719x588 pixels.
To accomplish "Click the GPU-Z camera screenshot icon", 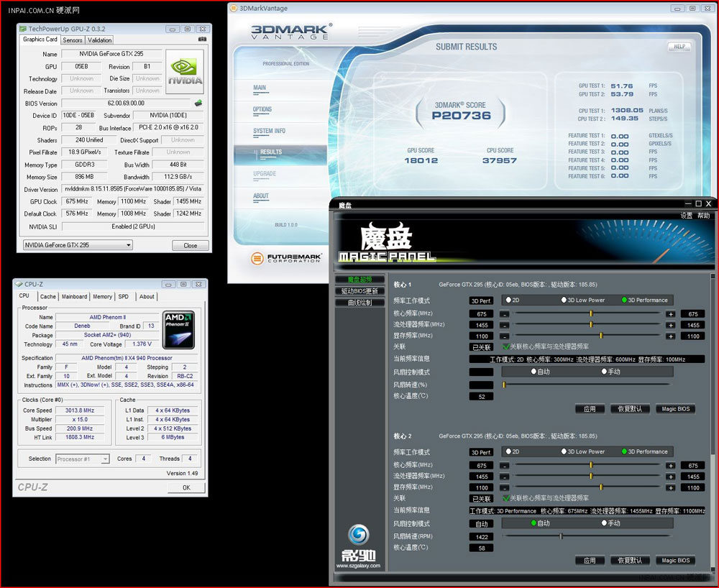I will click(x=202, y=40).
